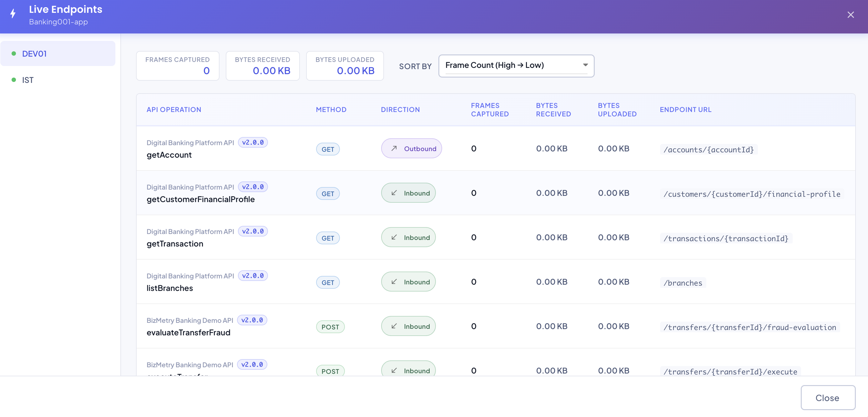Click the POST badge for evaluateTransferFraud

330,327
